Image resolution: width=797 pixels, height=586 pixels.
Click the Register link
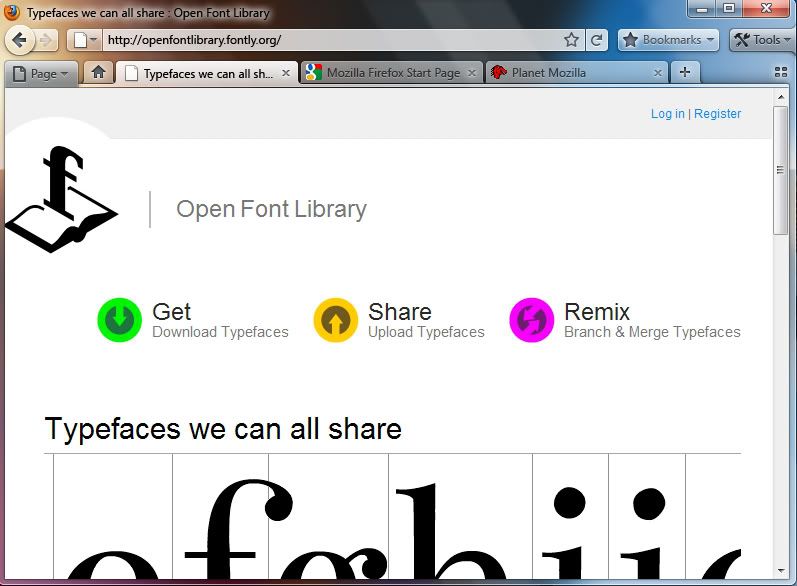(717, 113)
